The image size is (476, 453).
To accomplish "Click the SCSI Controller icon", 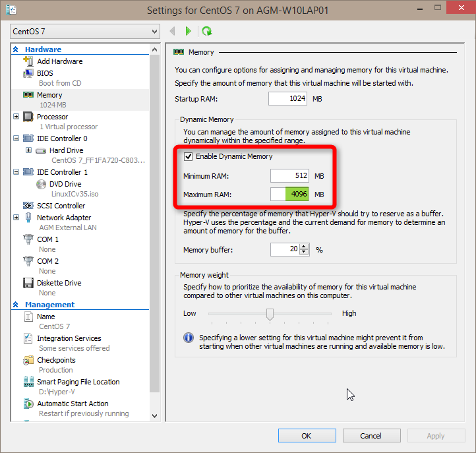I will tap(28, 206).
